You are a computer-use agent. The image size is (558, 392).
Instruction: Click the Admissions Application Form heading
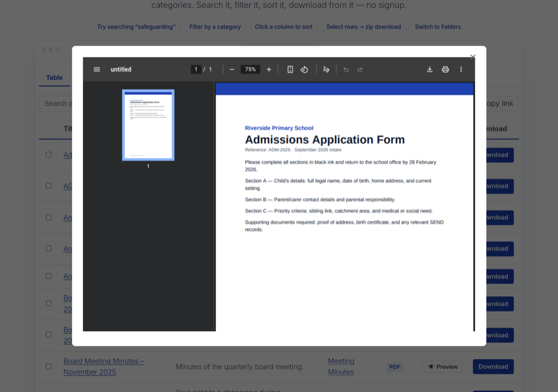325,139
